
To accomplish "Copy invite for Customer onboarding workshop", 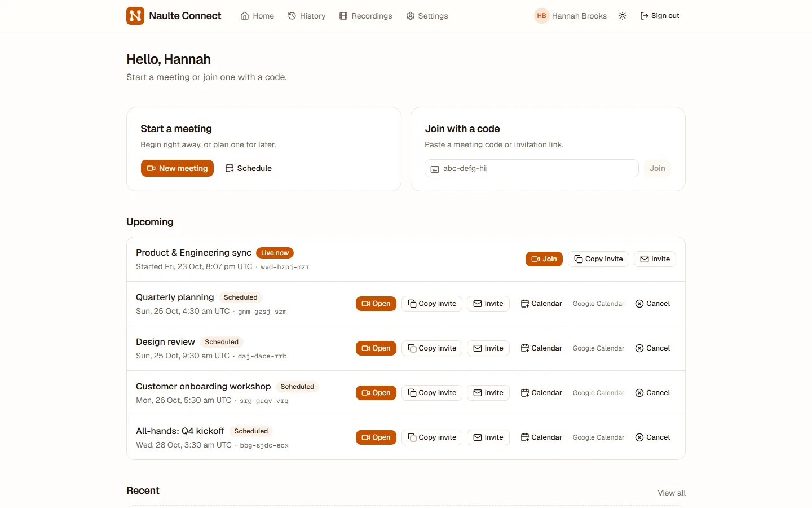I will click(x=432, y=393).
